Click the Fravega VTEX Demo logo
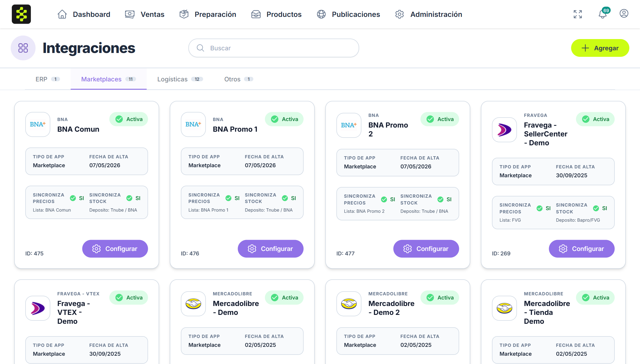Viewport: 640px width, 364px height. 38,308
